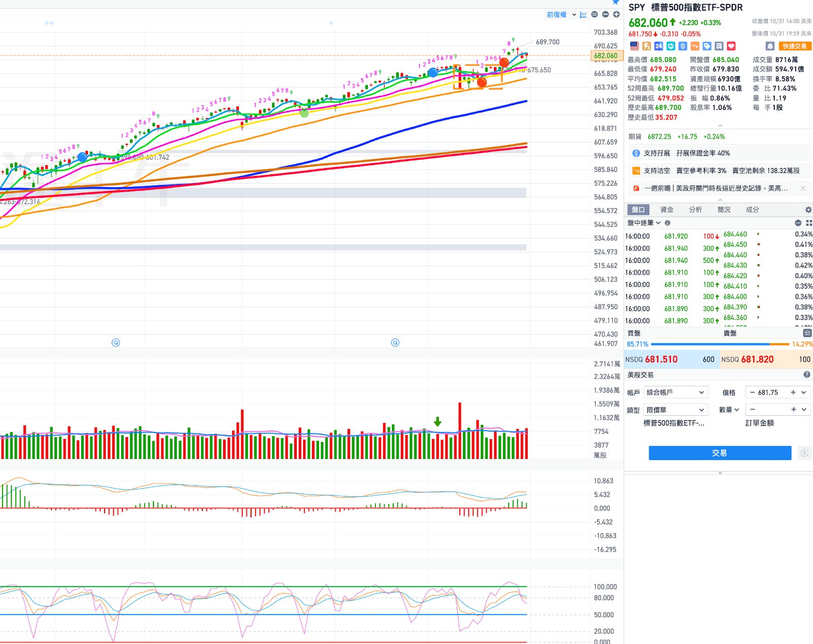Screen dimensions: 813x644
Task: Click the blue dollar margin icon in icon row
Action: (x=683, y=46)
